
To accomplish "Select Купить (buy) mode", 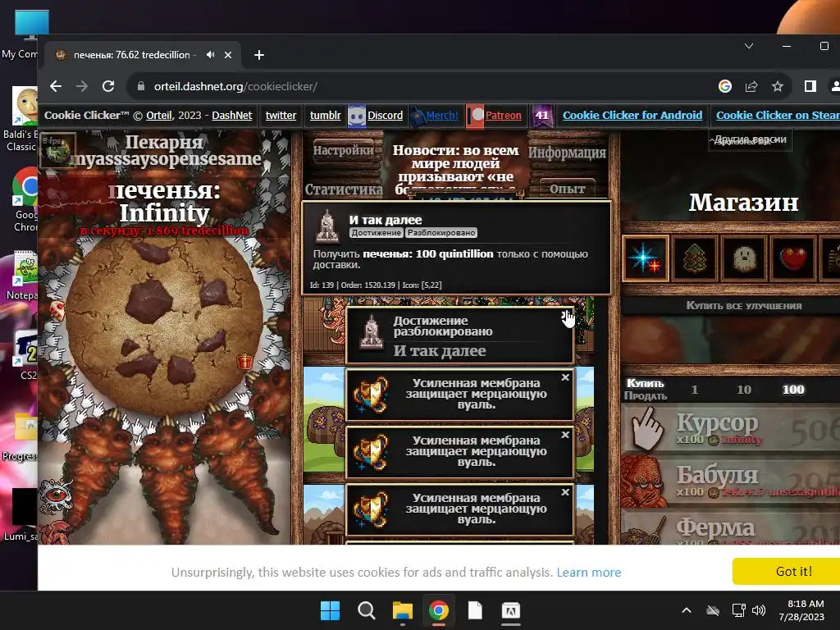I will (x=645, y=384).
